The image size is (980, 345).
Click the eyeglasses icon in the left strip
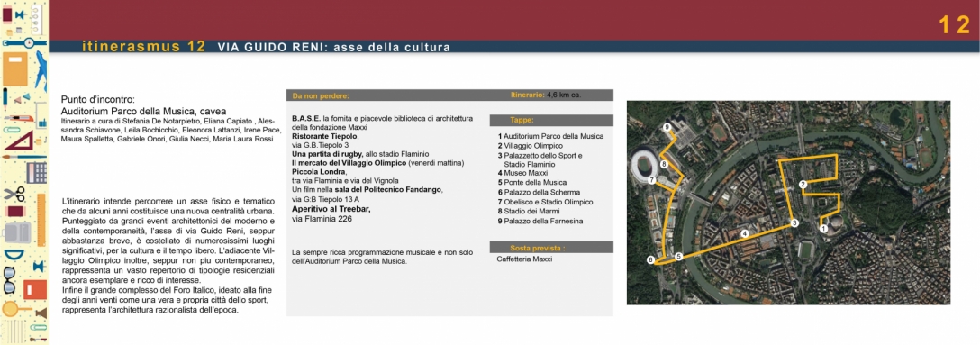[x=9, y=279]
